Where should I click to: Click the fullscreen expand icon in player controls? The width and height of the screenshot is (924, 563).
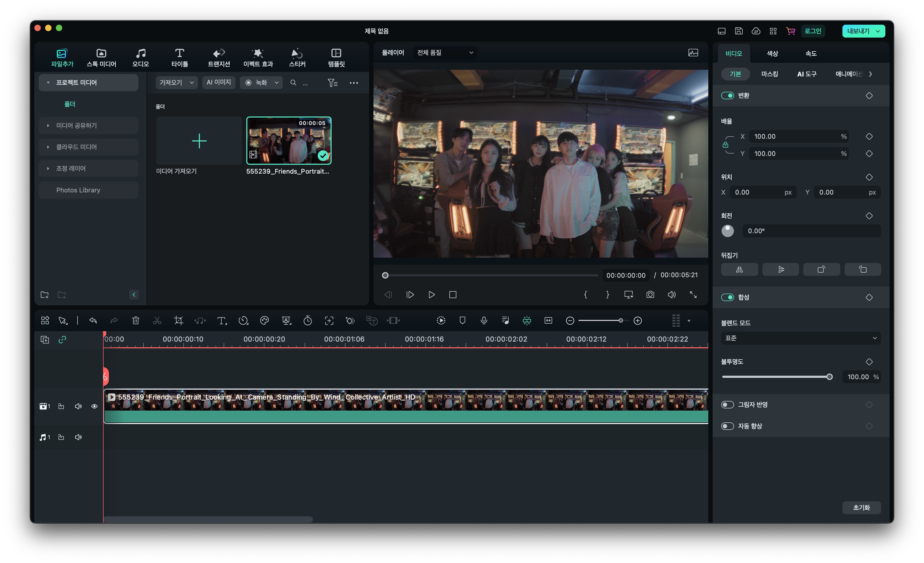693,294
